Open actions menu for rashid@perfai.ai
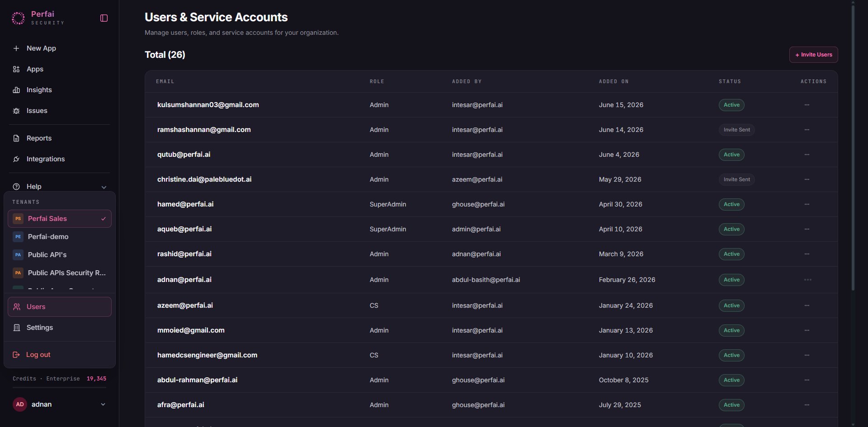 (x=807, y=254)
